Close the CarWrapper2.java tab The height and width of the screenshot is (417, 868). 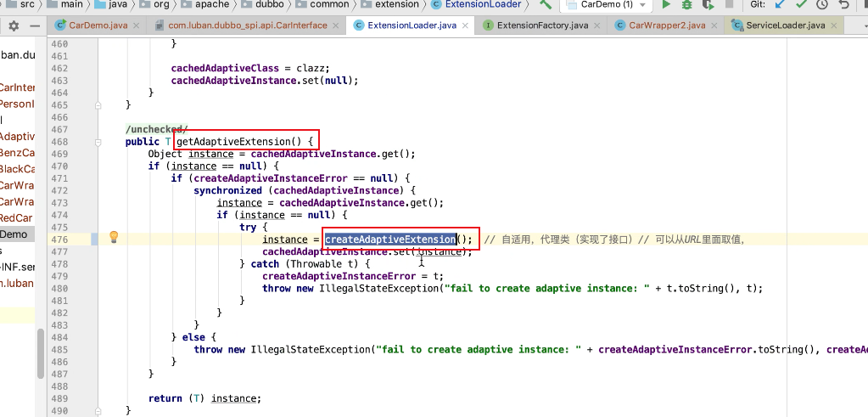click(x=714, y=25)
